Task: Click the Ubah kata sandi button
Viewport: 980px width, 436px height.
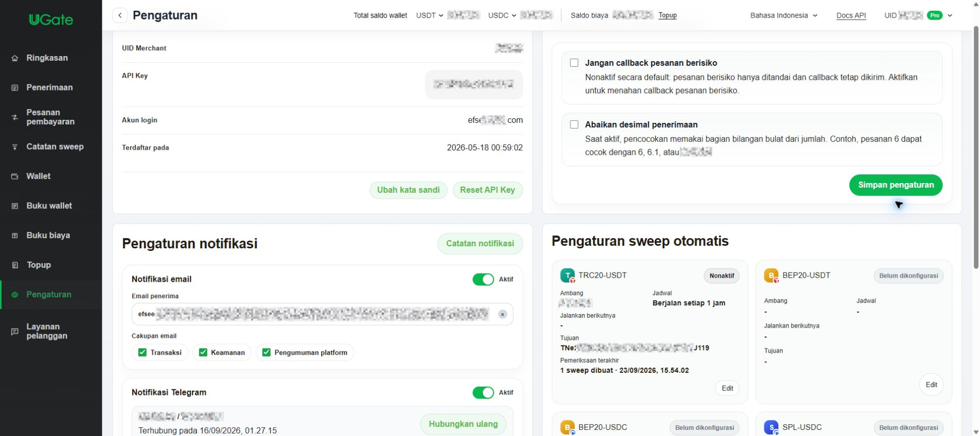Action: (x=408, y=190)
